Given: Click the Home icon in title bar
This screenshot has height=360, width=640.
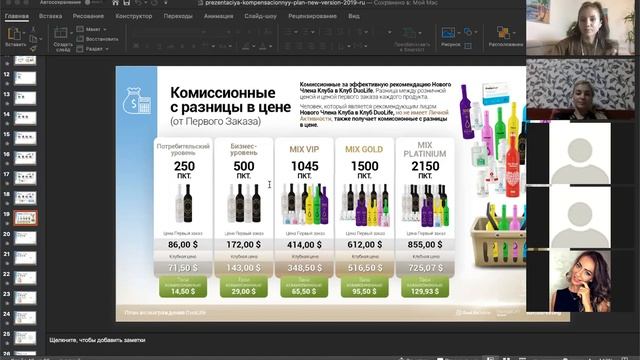Looking at the screenshot, I should click(x=116, y=3).
